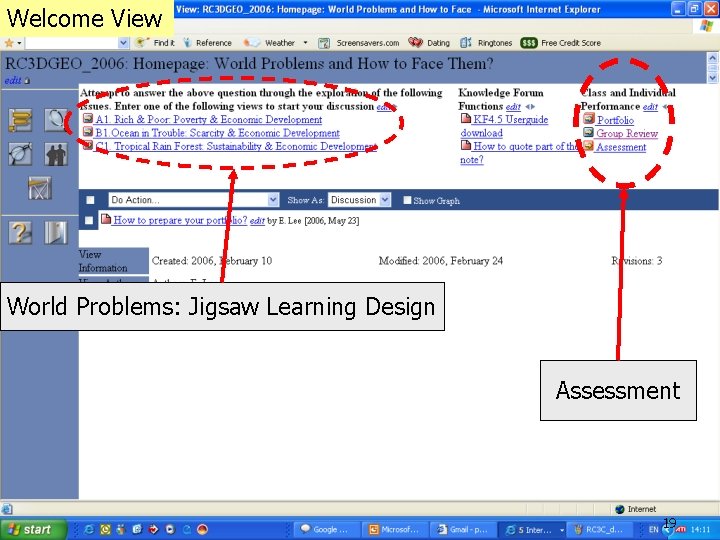720x540 pixels.
Task: Toggle the select-all checkbox beside Do Action
Action: point(90,200)
